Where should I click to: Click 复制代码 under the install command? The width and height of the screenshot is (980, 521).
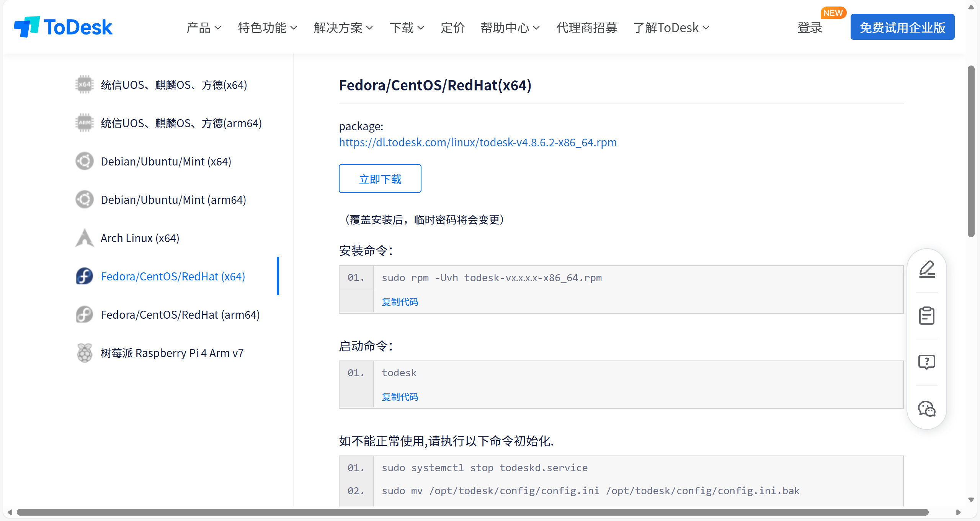pos(400,302)
